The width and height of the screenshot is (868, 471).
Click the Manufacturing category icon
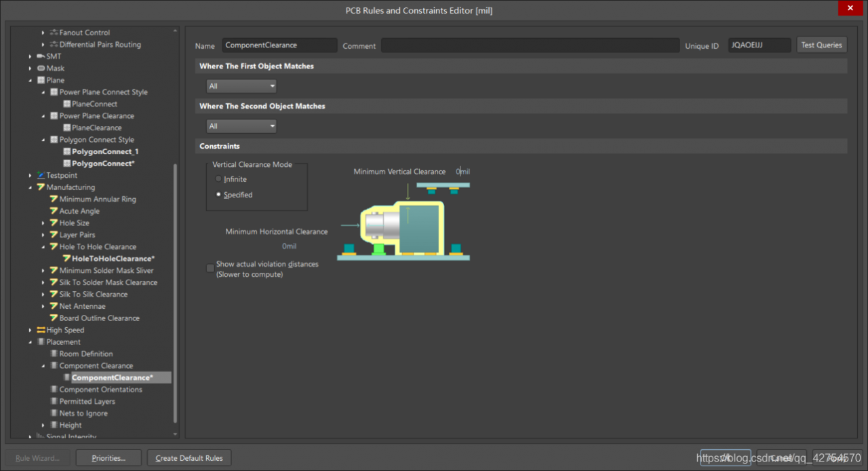pyautogui.click(x=41, y=187)
